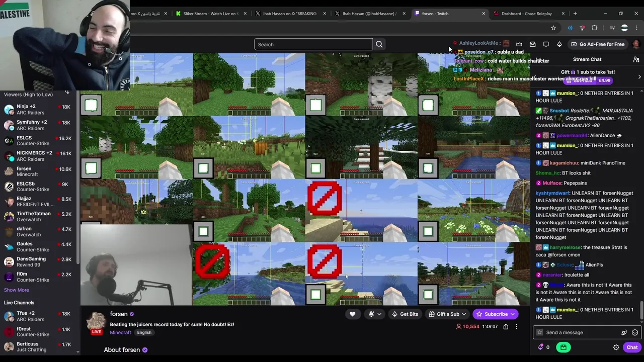Open chat settings gear
The width and height of the screenshot is (644, 362).
point(616,347)
